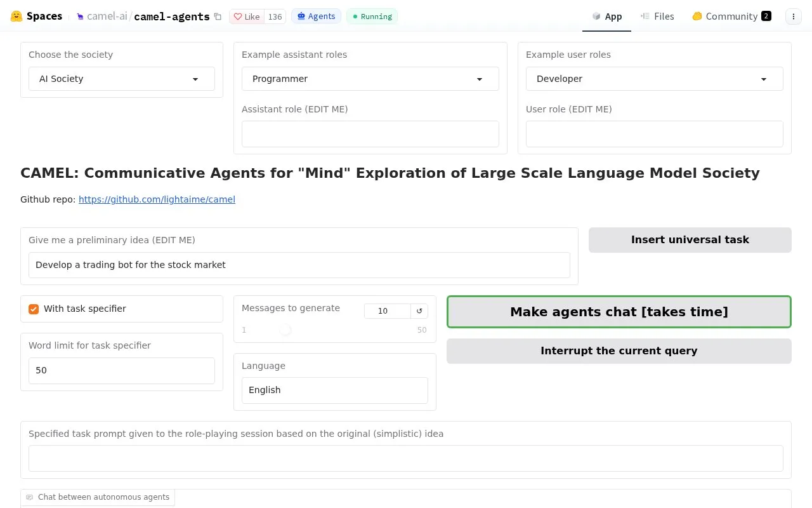This screenshot has height=508, width=812.
Task: Click the Hugging Face Spaces logo
Action: pos(36,17)
